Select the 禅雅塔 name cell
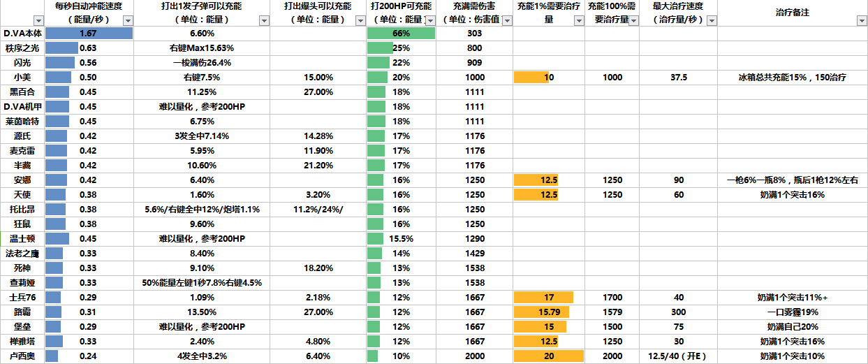Image resolution: width=868 pixels, height=364 pixels. pyautogui.click(x=22, y=342)
